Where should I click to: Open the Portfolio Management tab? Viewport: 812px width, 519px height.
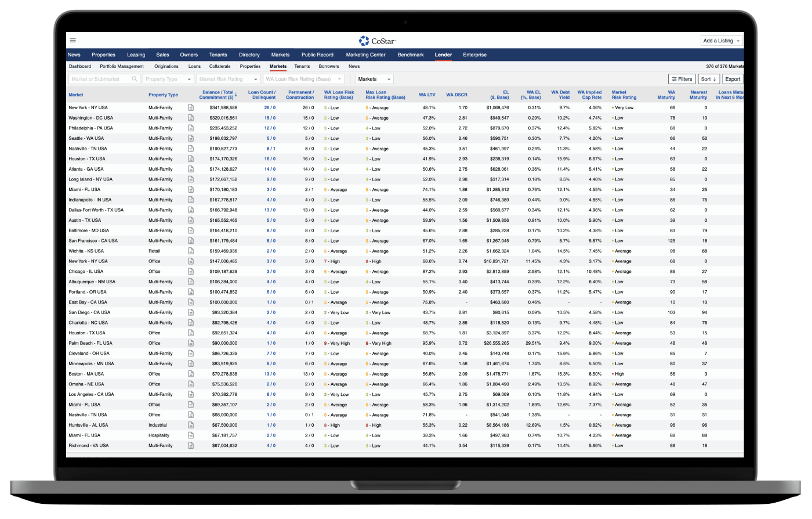pos(122,66)
